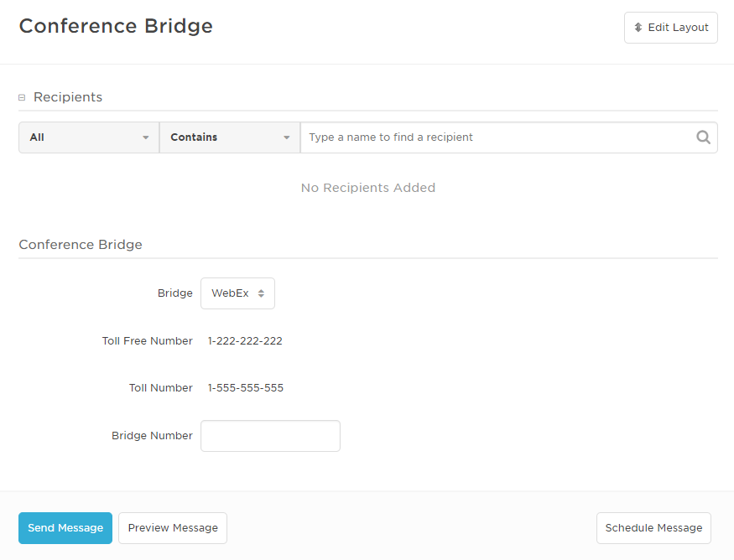
Task: Click the No Recipients Added message
Action: pos(367,188)
